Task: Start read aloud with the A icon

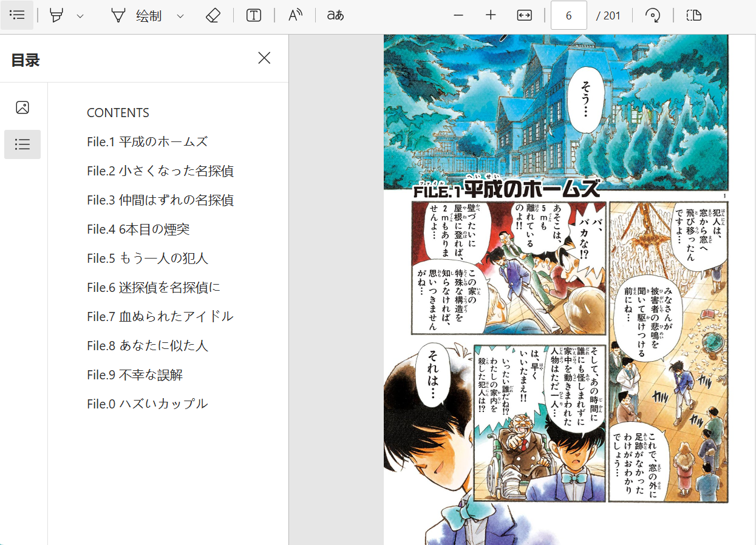Action: [x=296, y=16]
